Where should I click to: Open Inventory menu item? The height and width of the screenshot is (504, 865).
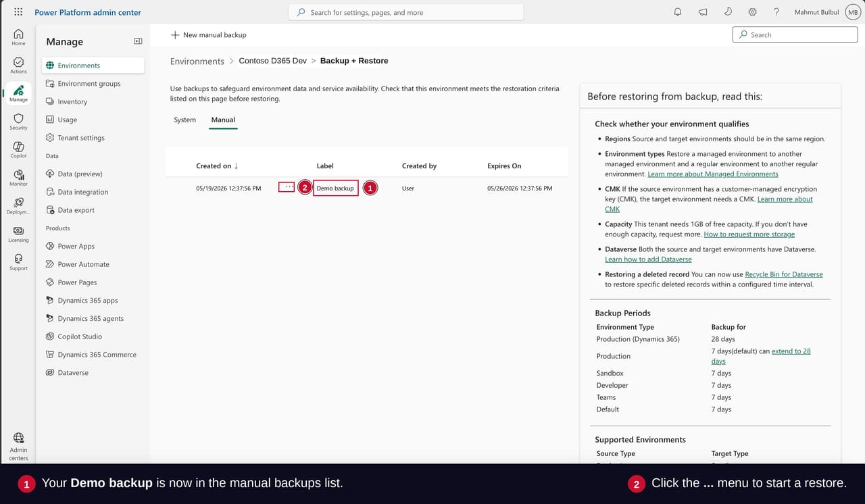click(93, 101)
